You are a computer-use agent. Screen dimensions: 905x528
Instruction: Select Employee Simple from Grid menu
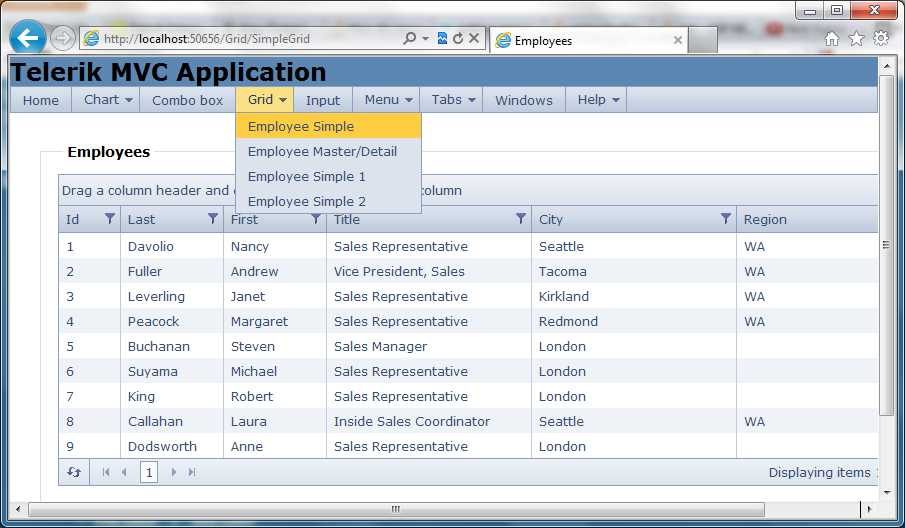328,126
